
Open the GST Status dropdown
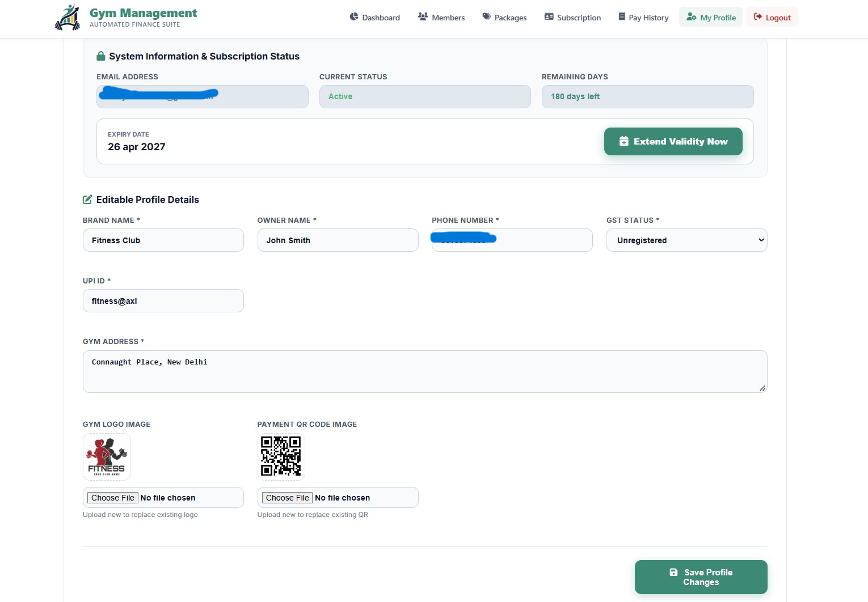click(x=686, y=240)
